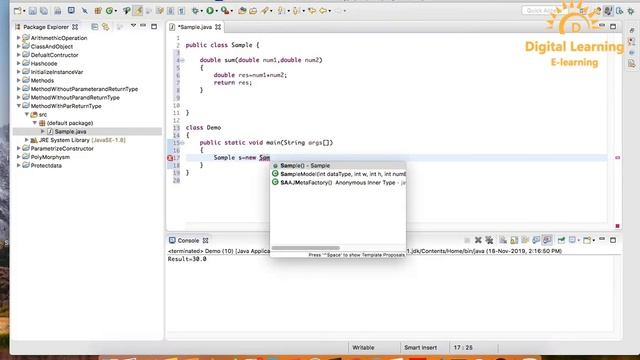This screenshot has width=640, height=360.
Task: Toggle Show Console on standard out
Action: 536,240
